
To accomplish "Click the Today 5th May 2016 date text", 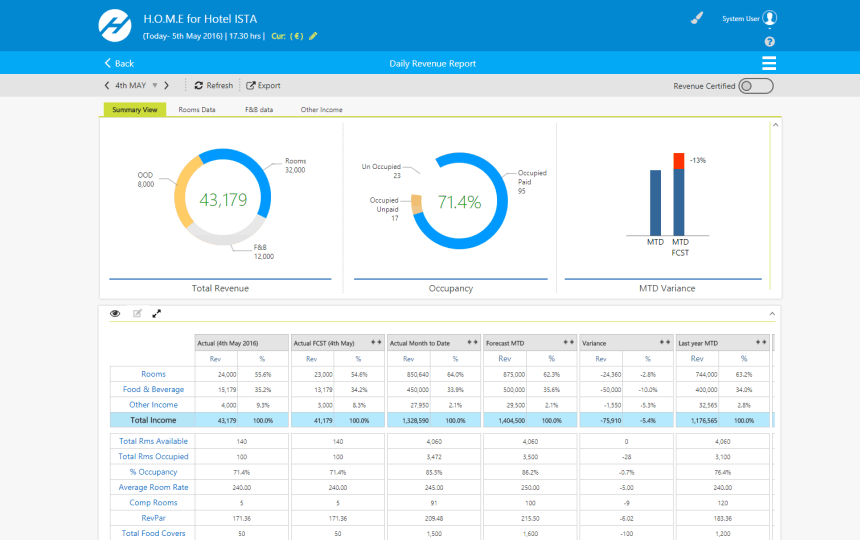I will 183,36.
